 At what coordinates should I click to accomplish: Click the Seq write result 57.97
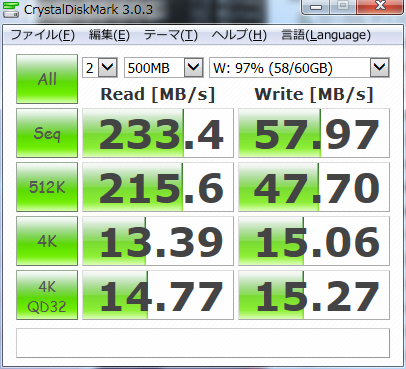click(314, 133)
